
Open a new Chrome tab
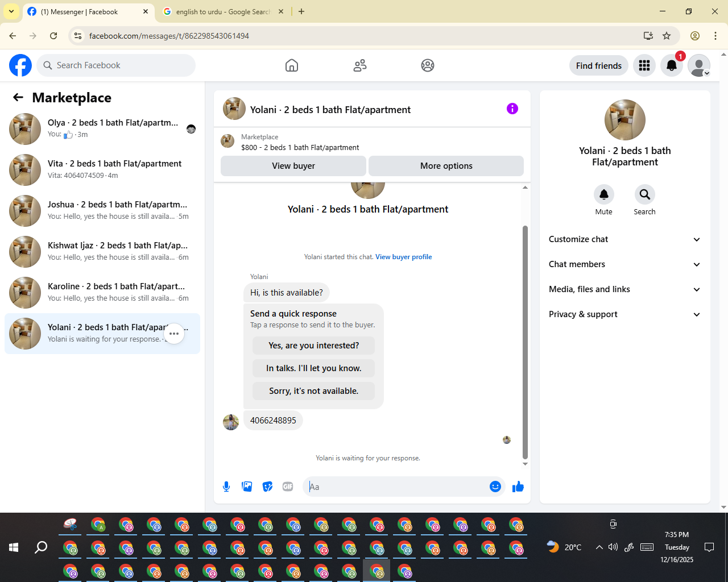pos(301,11)
